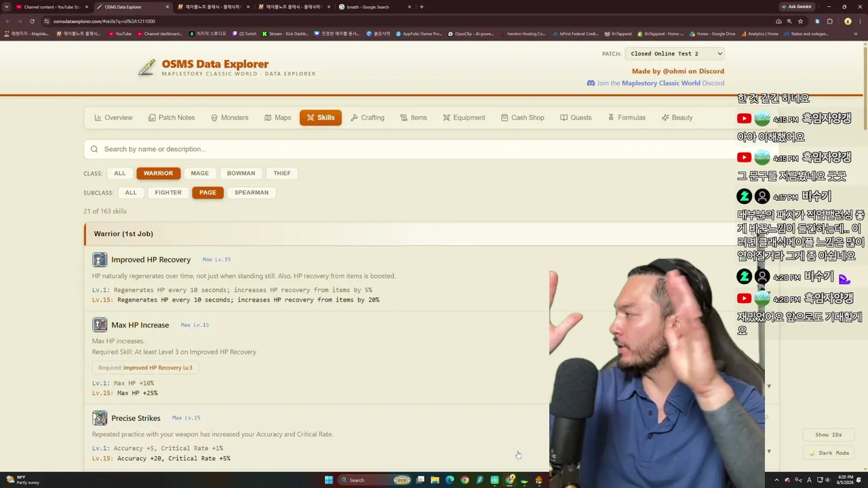
Task: Open the Home - Google Drive bookmark
Action: pyautogui.click(x=712, y=33)
